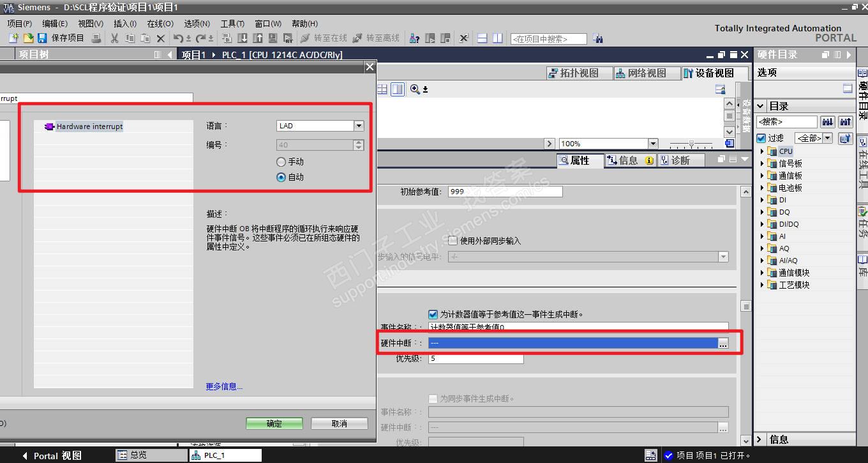Expand the 工艺模块 folder

(762, 285)
